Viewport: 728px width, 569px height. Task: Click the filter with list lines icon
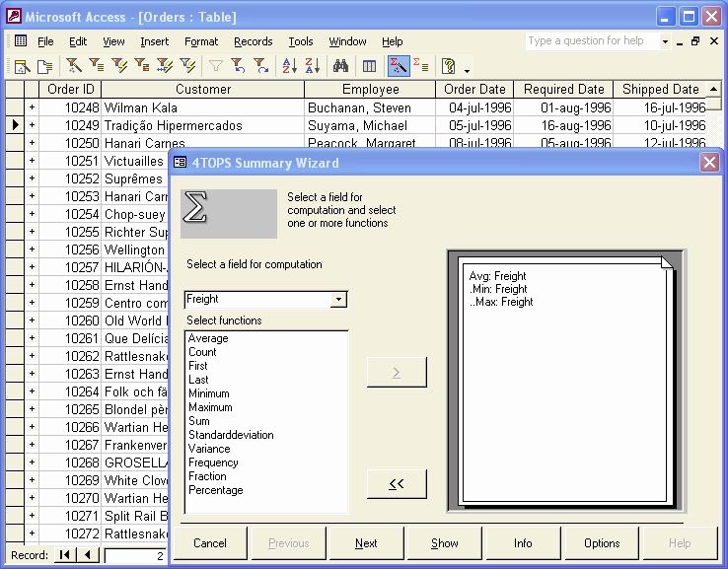(x=96, y=65)
